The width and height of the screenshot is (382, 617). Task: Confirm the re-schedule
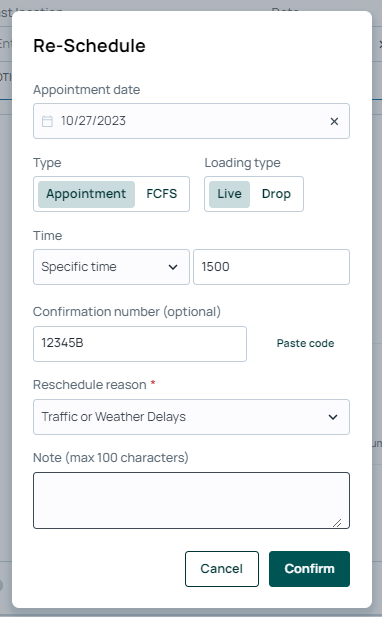pyautogui.click(x=309, y=569)
